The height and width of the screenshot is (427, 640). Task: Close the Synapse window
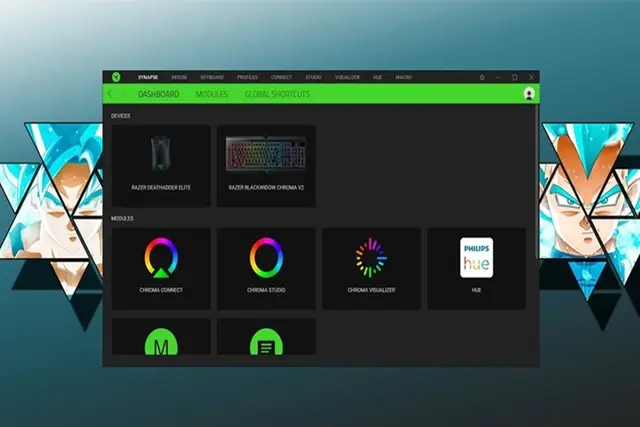point(531,77)
